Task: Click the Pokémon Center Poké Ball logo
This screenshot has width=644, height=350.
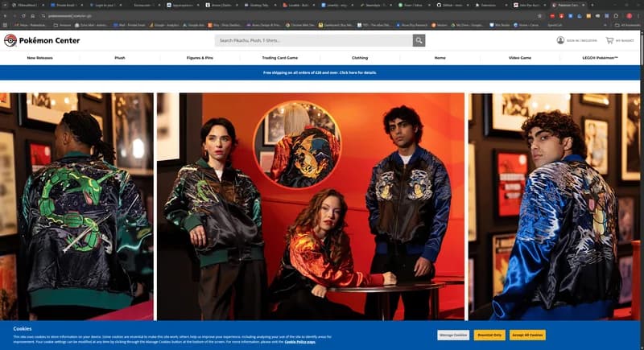Action: tap(10, 40)
